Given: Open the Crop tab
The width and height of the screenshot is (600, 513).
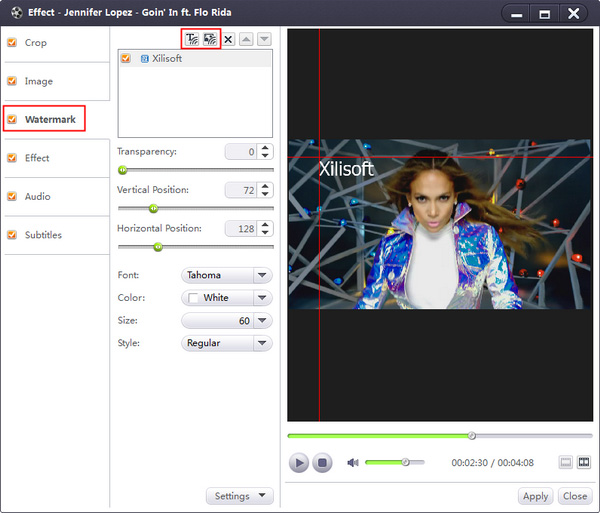Looking at the screenshot, I should point(57,43).
